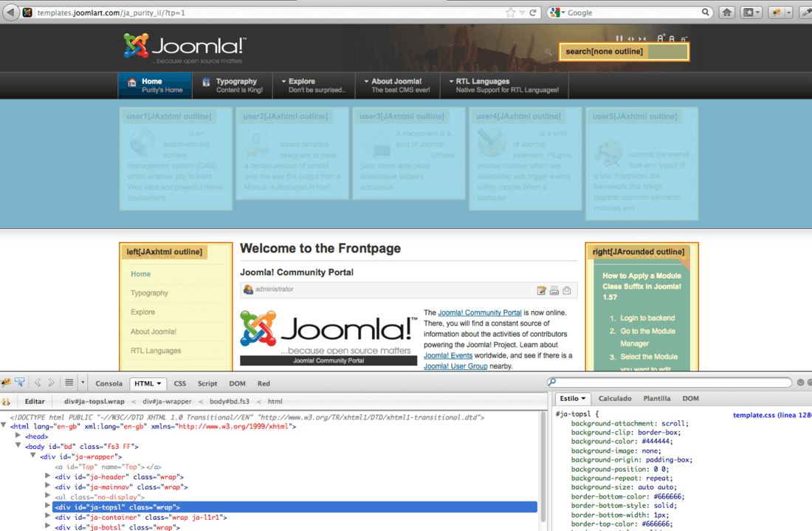Select body#bd.fs3 in the breadcrumb path

coord(230,402)
